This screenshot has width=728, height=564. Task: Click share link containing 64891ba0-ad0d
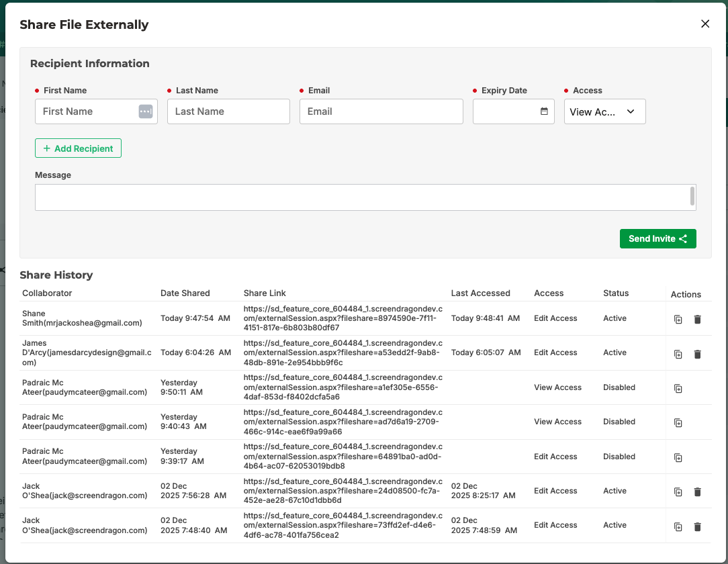tap(343, 457)
